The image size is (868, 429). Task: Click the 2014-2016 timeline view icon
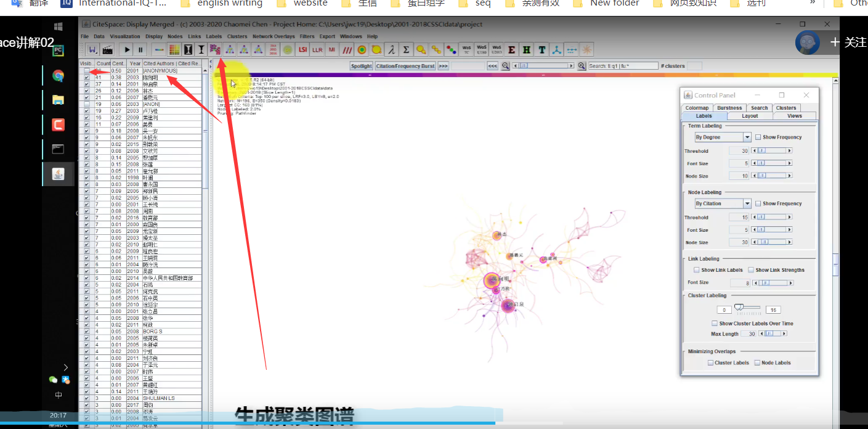[x=274, y=49]
